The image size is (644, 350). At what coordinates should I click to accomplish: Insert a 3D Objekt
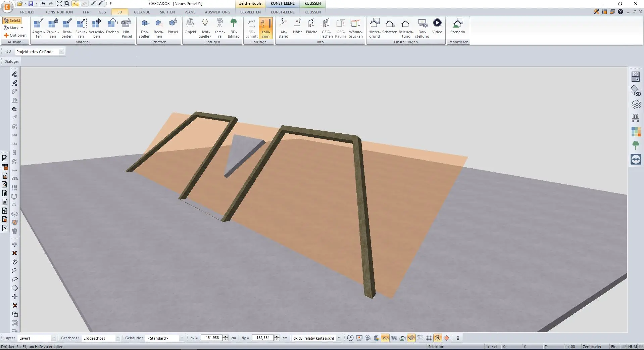click(x=190, y=26)
